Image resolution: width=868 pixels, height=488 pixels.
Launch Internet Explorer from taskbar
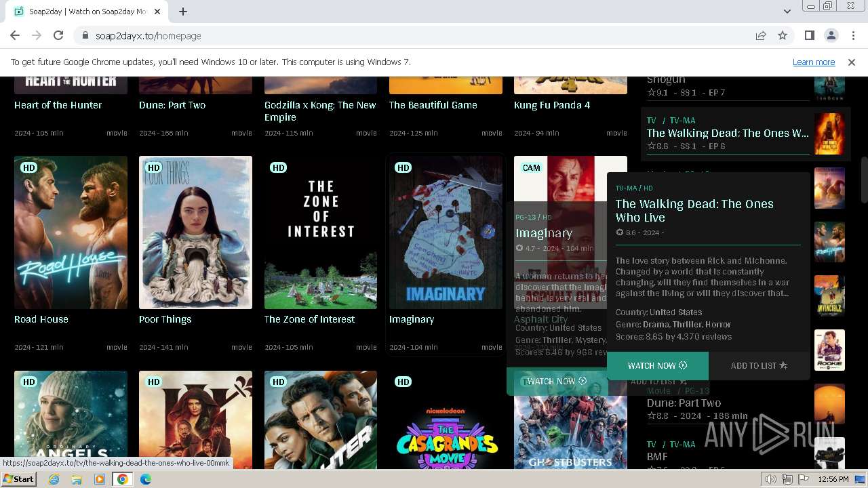pos(54,479)
